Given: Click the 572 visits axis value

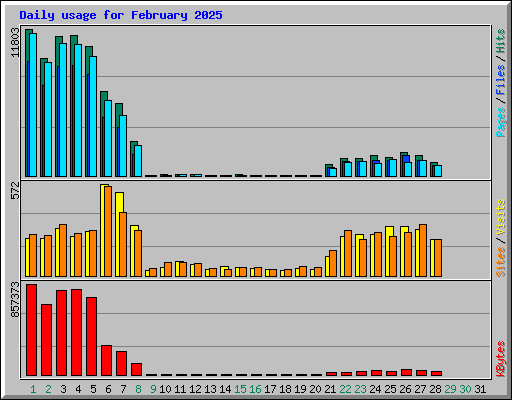Looking at the screenshot, I should [15, 190].
